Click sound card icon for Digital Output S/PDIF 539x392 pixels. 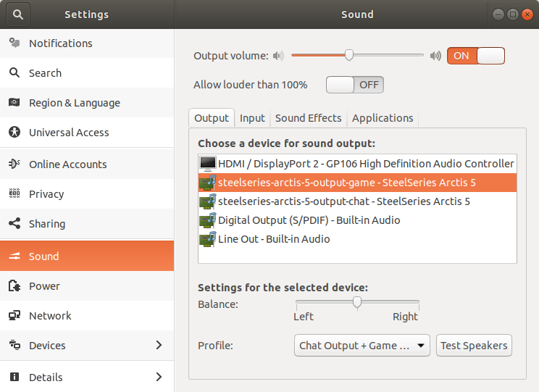pyautogui.click(x=208, y=220)
